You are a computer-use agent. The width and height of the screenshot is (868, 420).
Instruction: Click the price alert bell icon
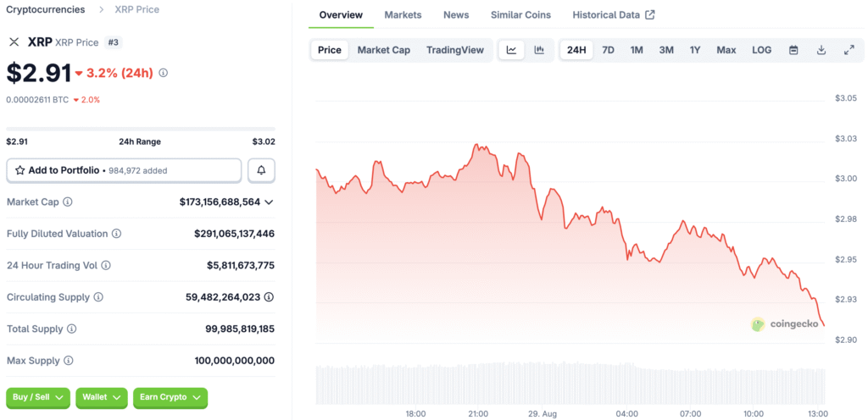pyautogui.click(x=261, y=170)
